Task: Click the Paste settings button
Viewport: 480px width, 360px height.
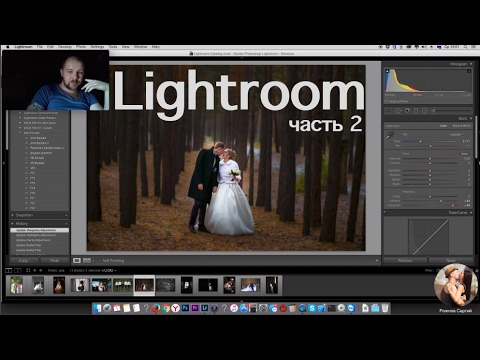Action: [x=55, y=260]
